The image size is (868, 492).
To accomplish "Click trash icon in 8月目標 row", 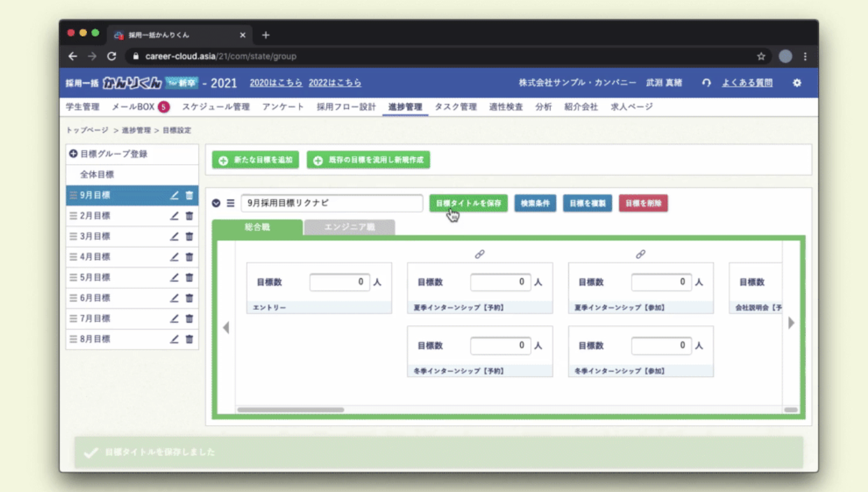I will (189, 339).
